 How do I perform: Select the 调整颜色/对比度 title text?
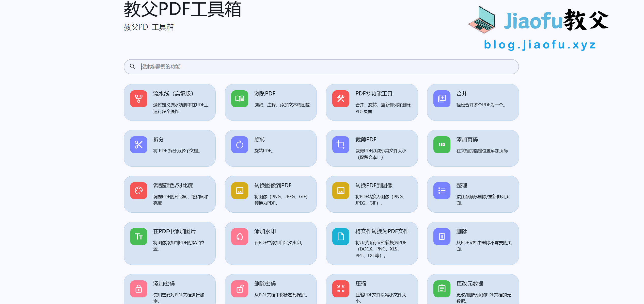(173, 185)
